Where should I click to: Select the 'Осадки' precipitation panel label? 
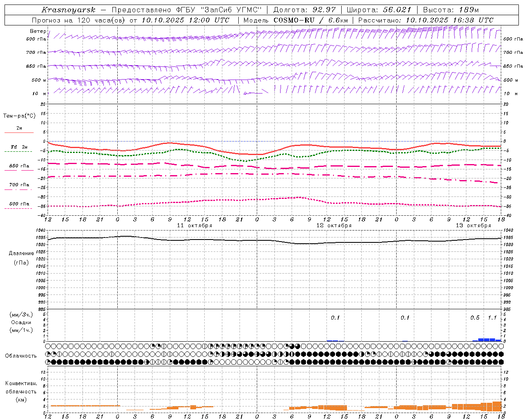click(x=21, y=322)
